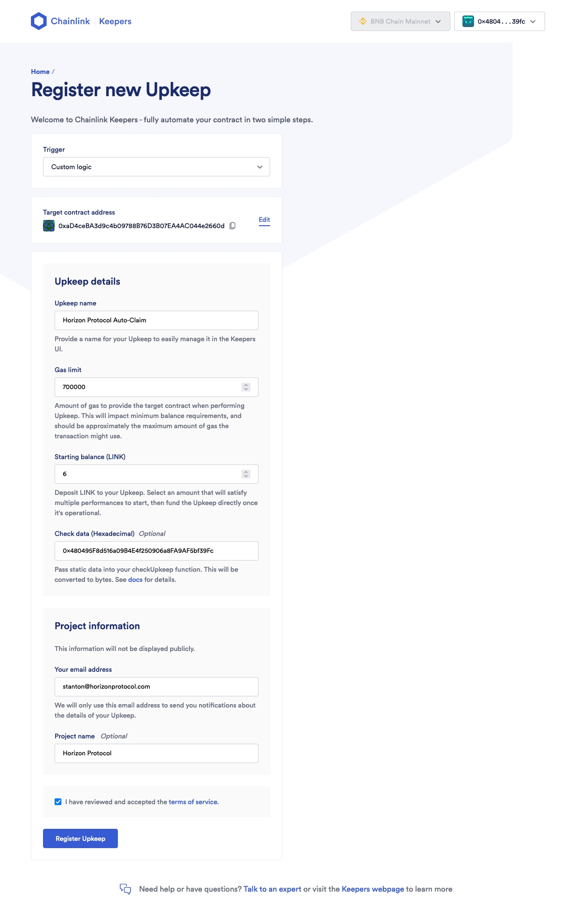The width and height of the screenshot is (576, 924).
Task: Open the wallet account 0x4804...39fc dropdown
Action: (x=499, y=21)
